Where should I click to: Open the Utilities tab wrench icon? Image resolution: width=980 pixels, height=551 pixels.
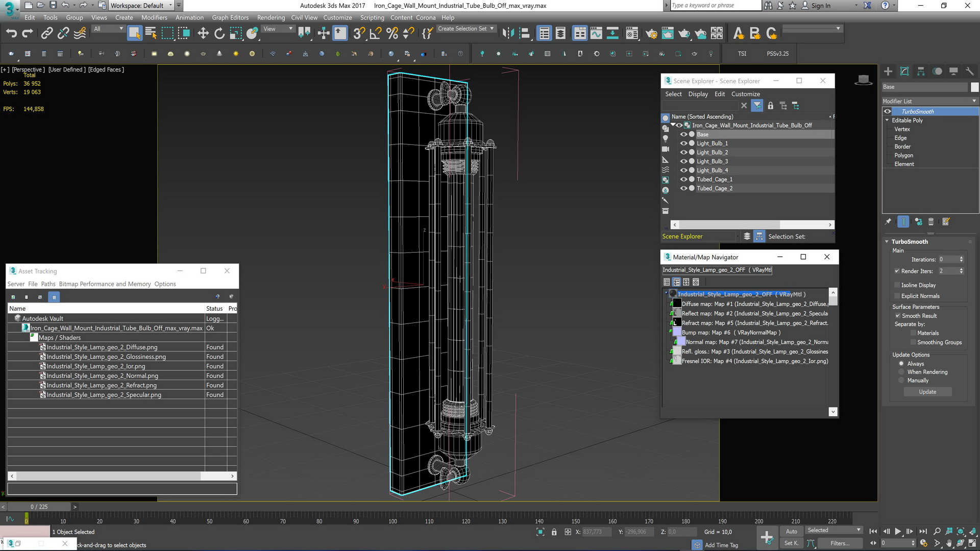pyautogui.click(x=970, y=71)
